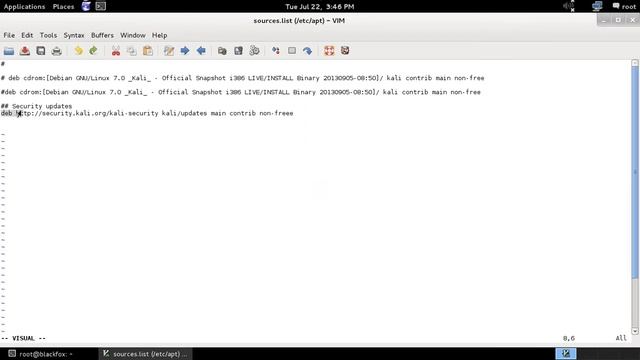
Task: Find next with right blue arrow
Action: tap(185, 51)
